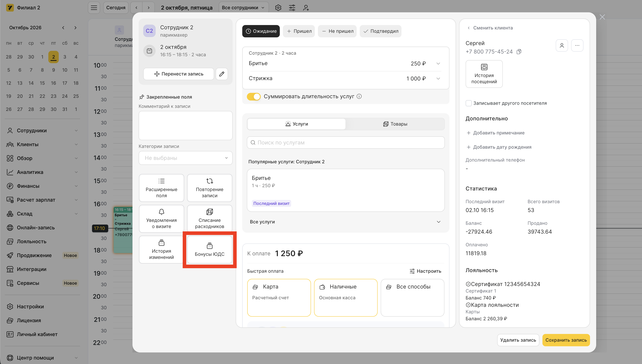Open calendar settings gear icon
The height and width of the screenshot is (364, 642).
[x=278, y=8]
